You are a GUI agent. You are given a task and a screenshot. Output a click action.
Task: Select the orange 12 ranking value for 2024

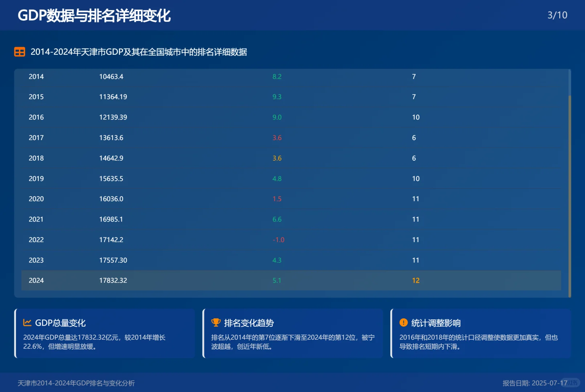[x=415, y=280]
